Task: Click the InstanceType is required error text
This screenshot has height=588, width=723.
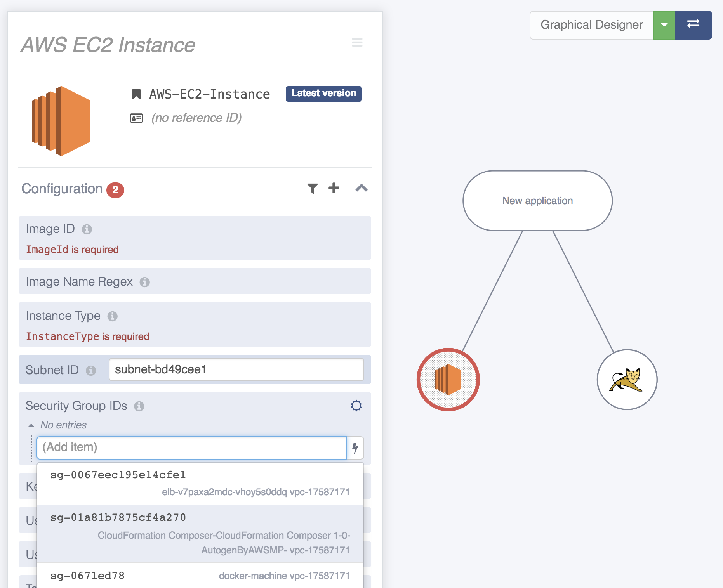Action: [87, 336]
